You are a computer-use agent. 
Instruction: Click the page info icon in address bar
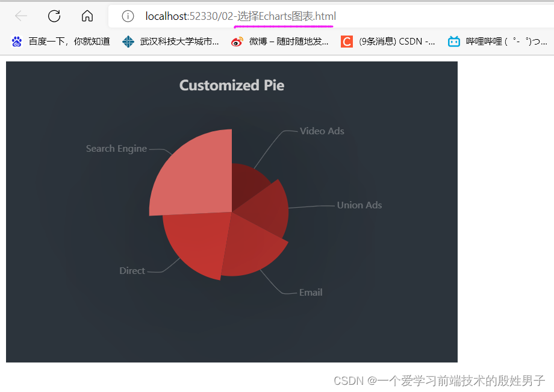click(x=127, y=16)
